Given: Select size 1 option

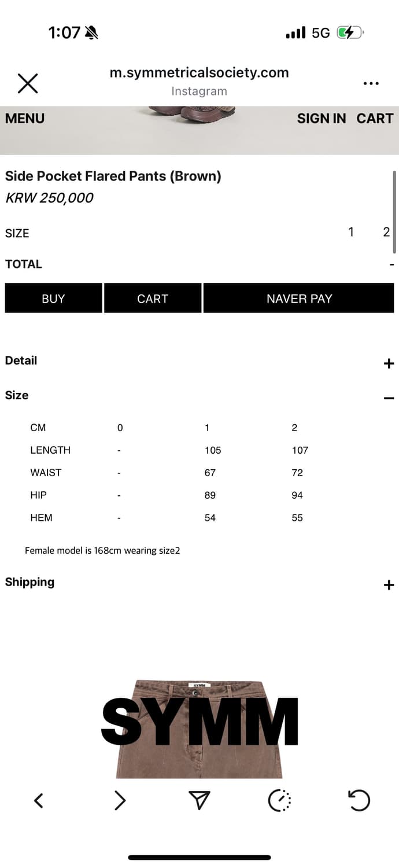Looking at the screenshot, I should (x=351, y=233).
